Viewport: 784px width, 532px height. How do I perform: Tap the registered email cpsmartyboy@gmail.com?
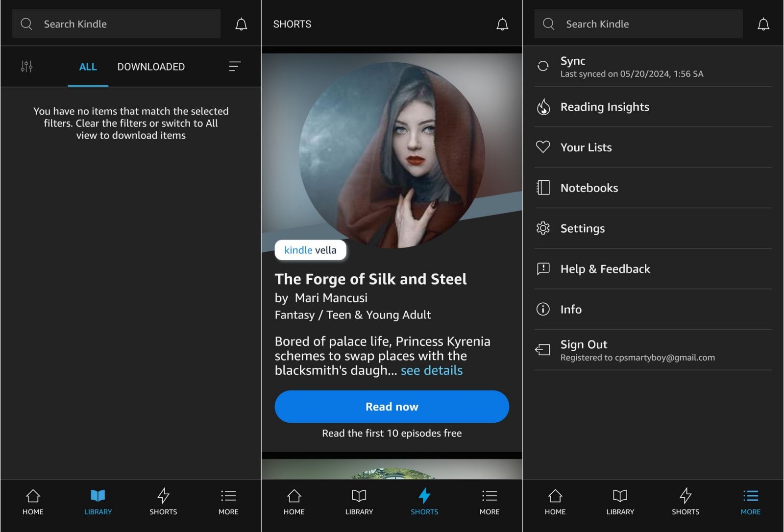(x=665, y=358)
